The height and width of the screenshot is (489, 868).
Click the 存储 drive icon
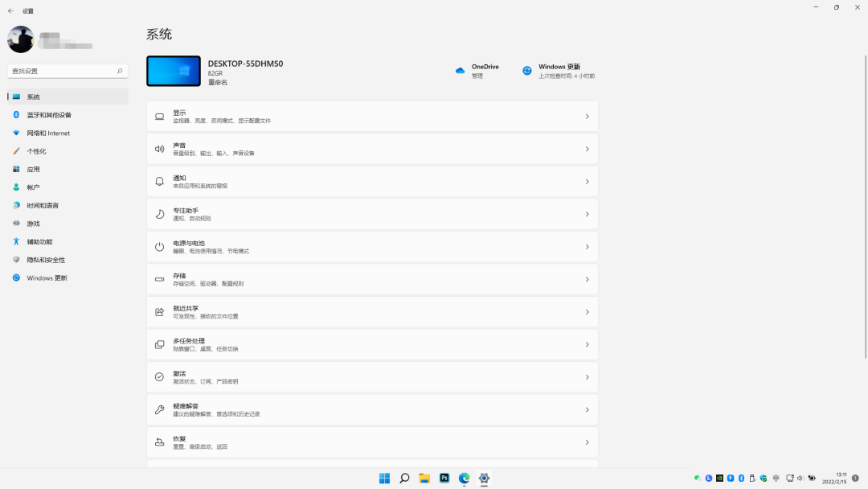click(x=159, y=280)
